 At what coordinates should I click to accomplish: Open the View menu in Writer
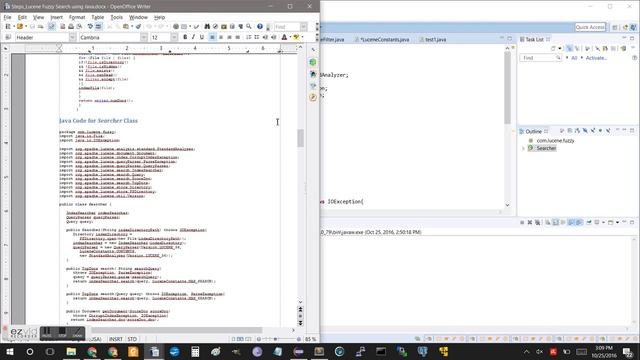click(x=38, y=18)
